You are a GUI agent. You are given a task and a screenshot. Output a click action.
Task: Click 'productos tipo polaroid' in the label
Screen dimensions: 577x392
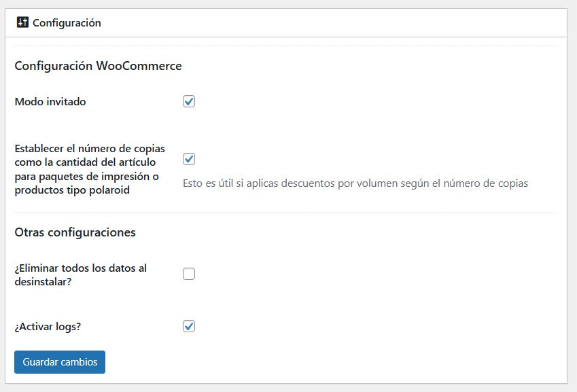click(71, 190)
